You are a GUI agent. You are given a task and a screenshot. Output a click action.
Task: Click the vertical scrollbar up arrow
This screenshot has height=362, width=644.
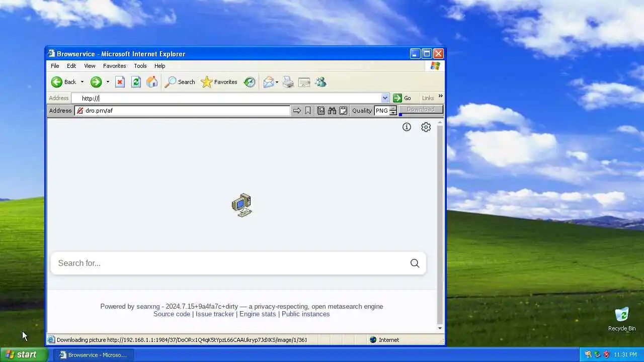pos(440,122)
